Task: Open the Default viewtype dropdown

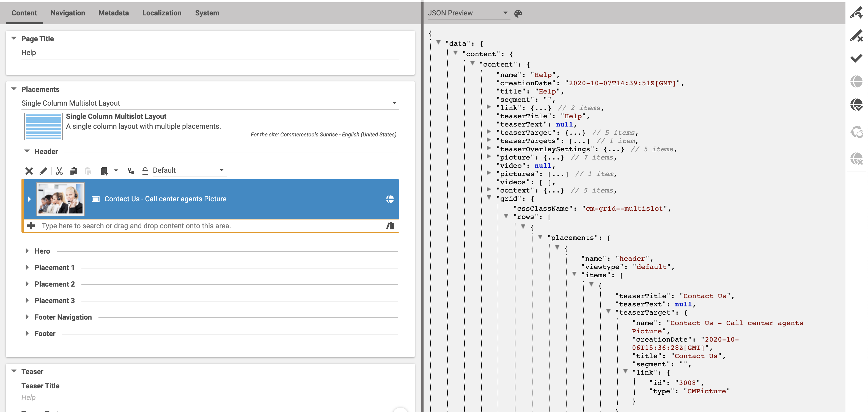Action: 221,170
